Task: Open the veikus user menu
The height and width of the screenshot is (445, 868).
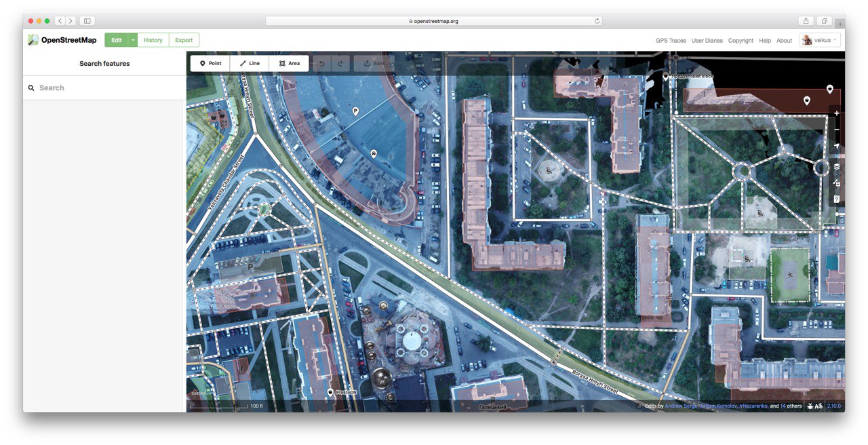Action: tap(820, 40)
